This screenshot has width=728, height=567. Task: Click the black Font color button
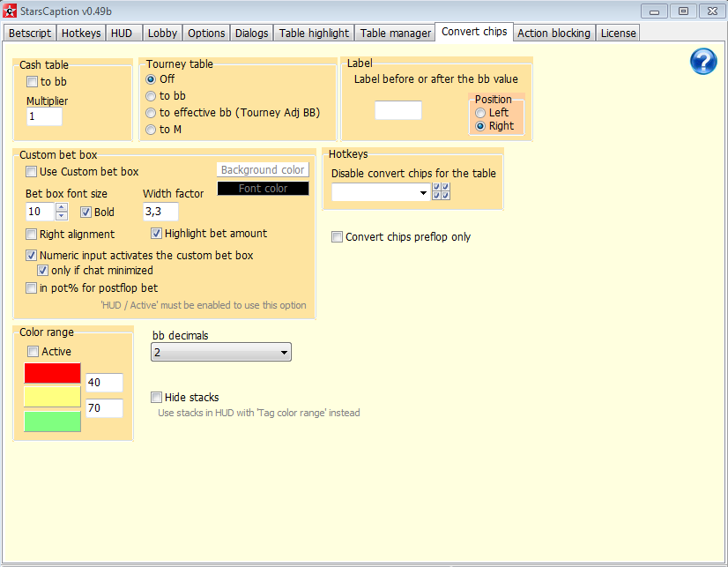click(x=263, y=188)
